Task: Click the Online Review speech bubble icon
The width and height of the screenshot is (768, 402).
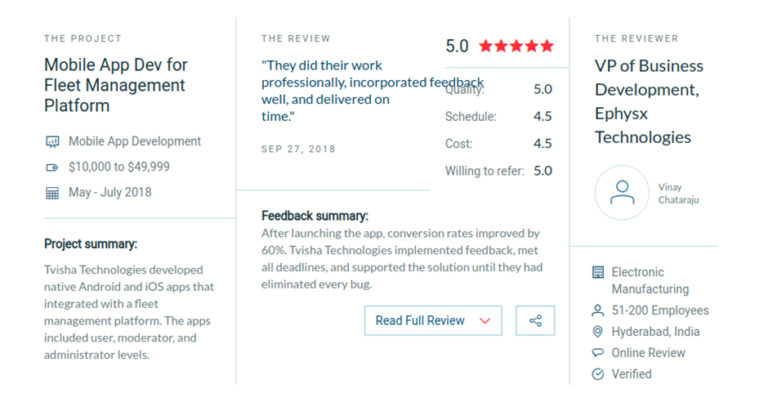Action: click(598, 353)
